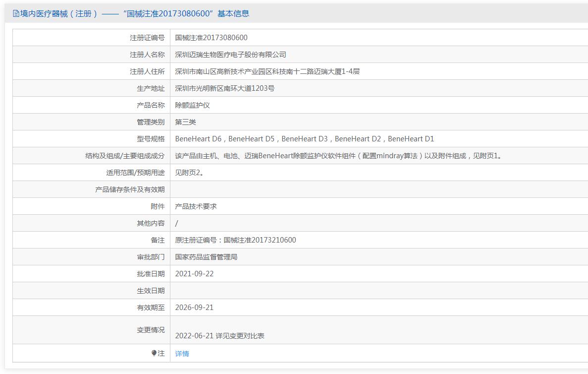Image resolution: width=588 pixels, height=374 pixels.
Task: Select the composition text starting 该产品由主机
Action: point(339,156)
